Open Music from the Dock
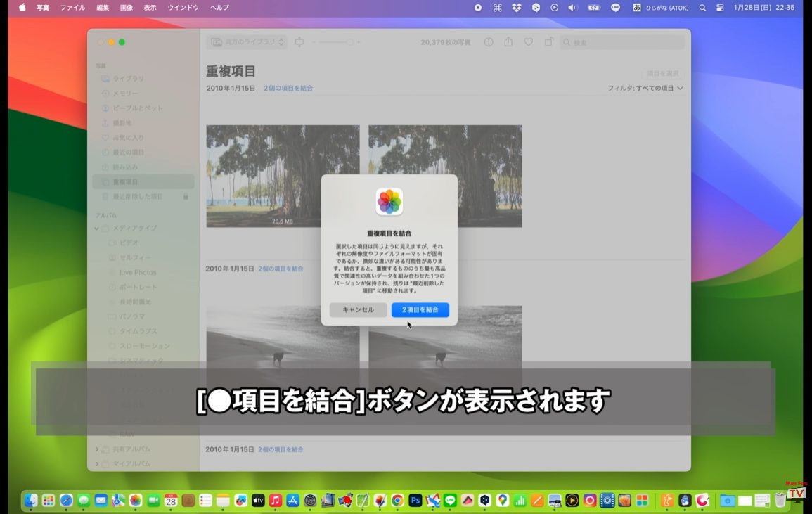Image resolution: width=812 pixels, height=514 pixels. point(276,500)
